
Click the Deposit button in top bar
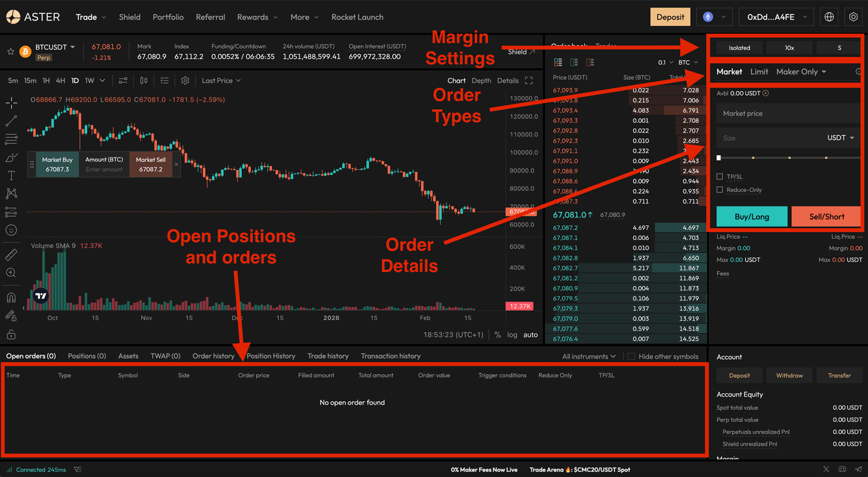tap(670, 17)
